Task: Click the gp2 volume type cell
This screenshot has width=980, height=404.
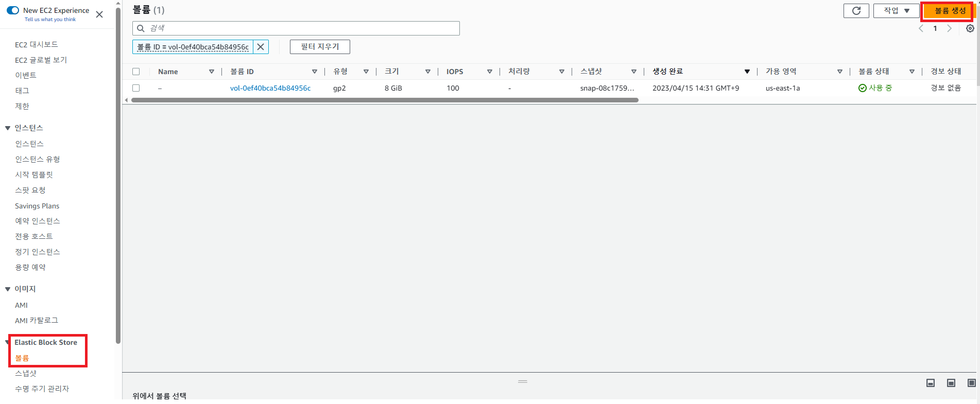Action: point(339,89)
